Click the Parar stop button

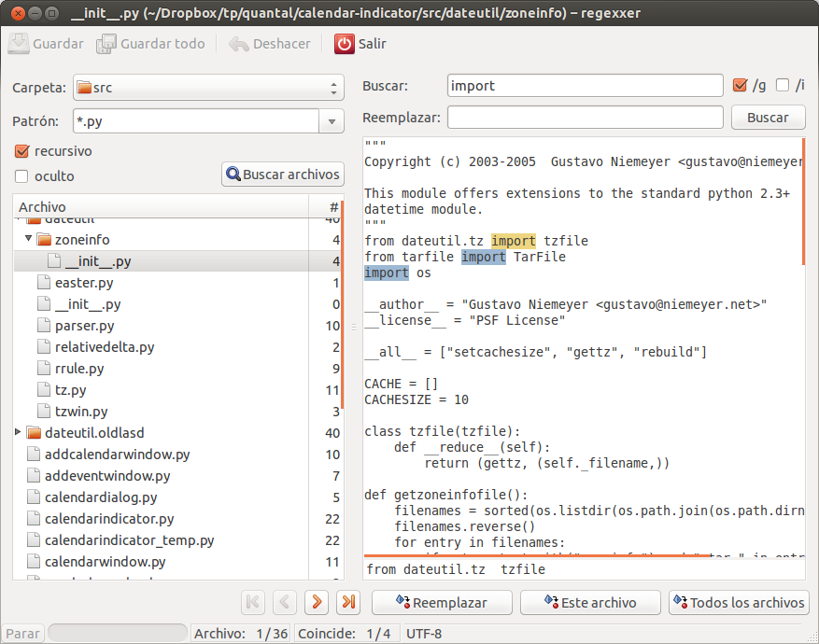(x=22, y=633)
